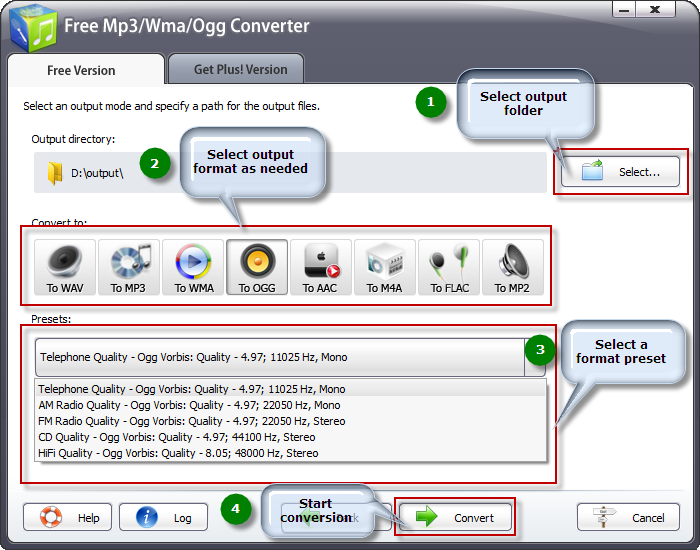Screen dimensions: 700x550
Task: Start conversion with the Convert button
Action: [x=455, y=517]
